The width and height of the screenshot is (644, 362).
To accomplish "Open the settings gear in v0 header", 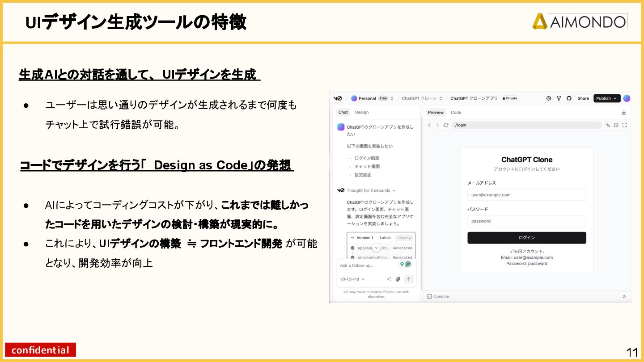I will 549,98.
